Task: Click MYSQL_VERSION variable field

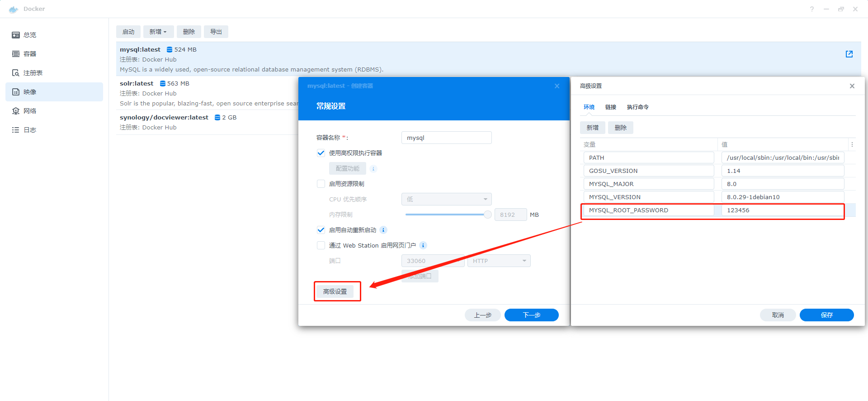Action: (x=649, y=197)
